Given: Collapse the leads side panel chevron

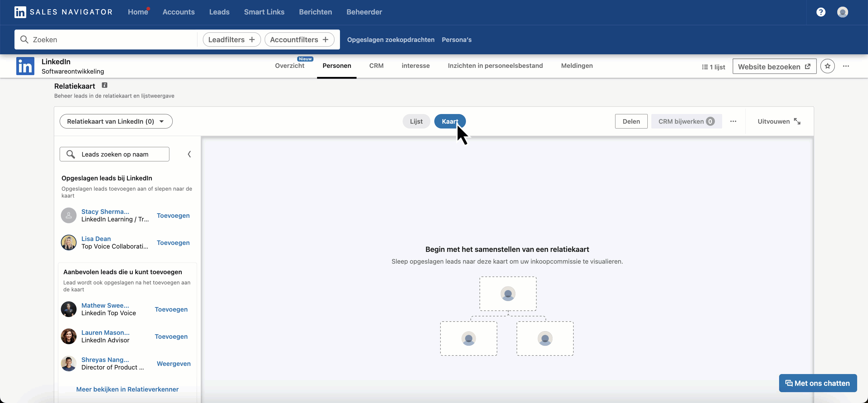Looking at the screenshot, I should (189, 154).
